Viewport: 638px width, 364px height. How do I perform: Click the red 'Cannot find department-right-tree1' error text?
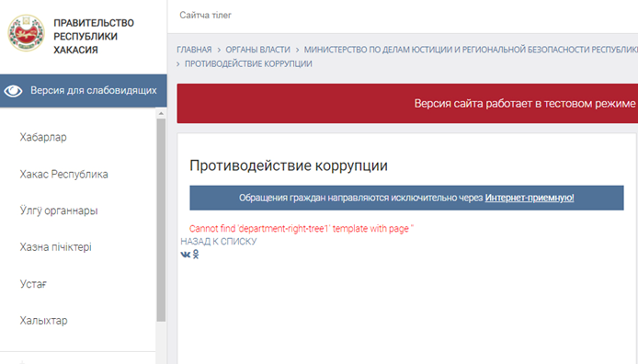[x=302, y=229]
